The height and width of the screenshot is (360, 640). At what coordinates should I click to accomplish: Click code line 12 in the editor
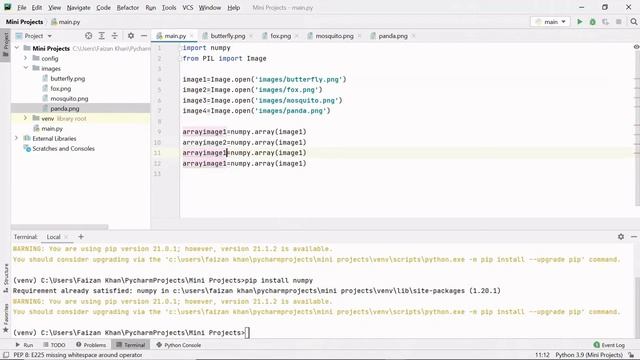click(244, 163)
